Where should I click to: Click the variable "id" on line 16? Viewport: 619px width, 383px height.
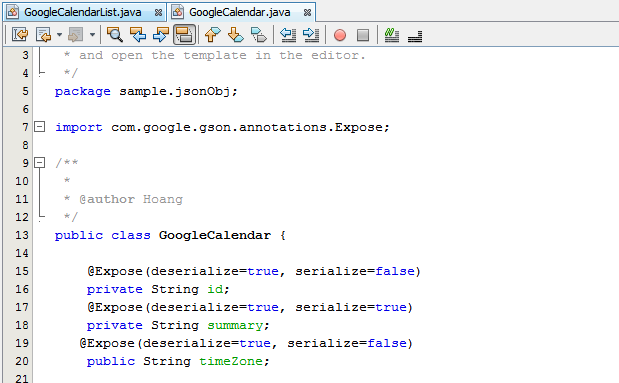[x=215, y=289]
